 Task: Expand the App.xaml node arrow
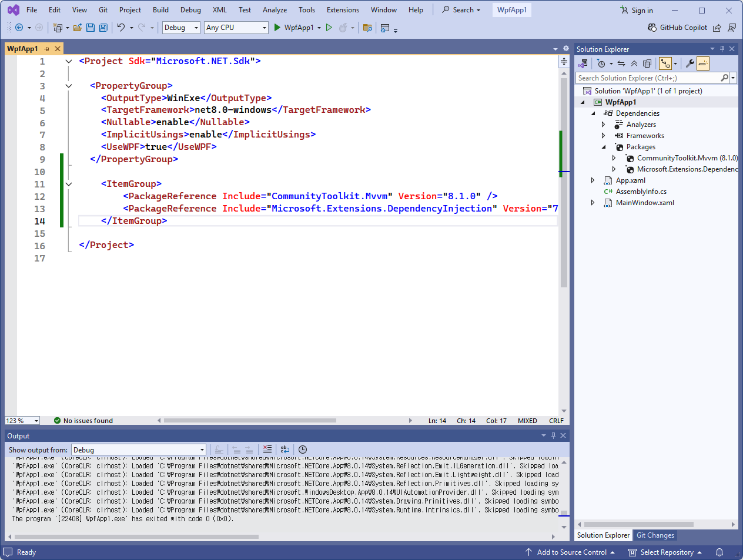tap(593, 180)
